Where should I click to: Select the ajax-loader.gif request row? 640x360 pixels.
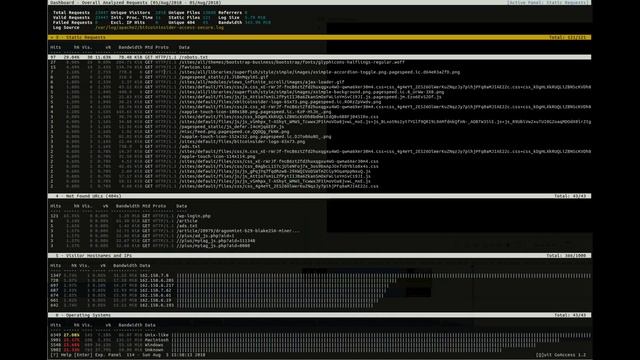coord(320,82)
